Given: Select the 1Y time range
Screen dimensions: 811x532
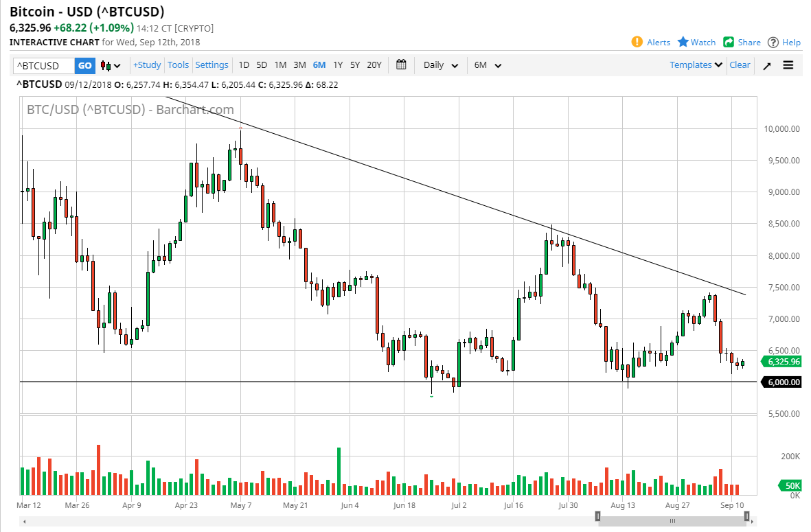Looking at the screenshot, I should click(x=337, y=65).
